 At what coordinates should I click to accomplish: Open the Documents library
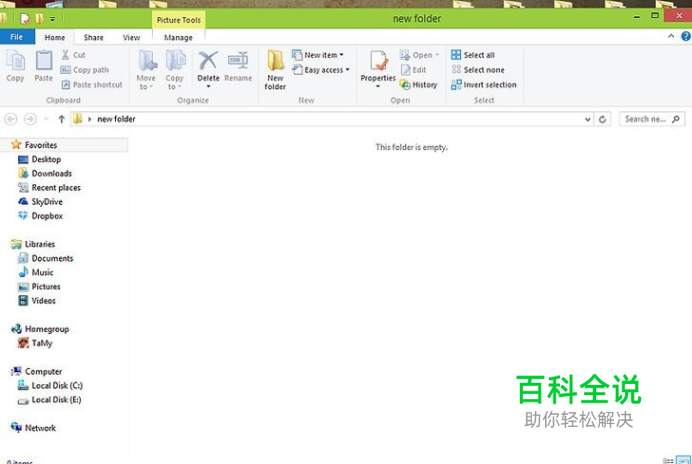(52, 258)
